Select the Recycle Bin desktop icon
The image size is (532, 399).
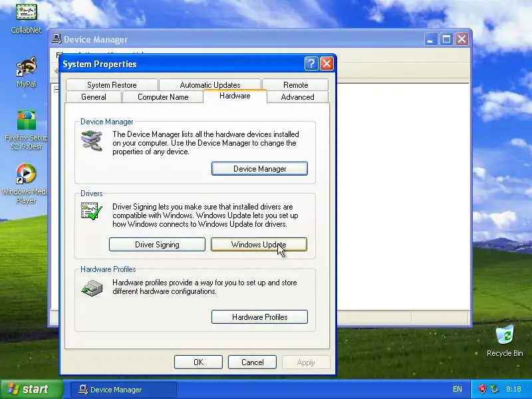point(505,334)
